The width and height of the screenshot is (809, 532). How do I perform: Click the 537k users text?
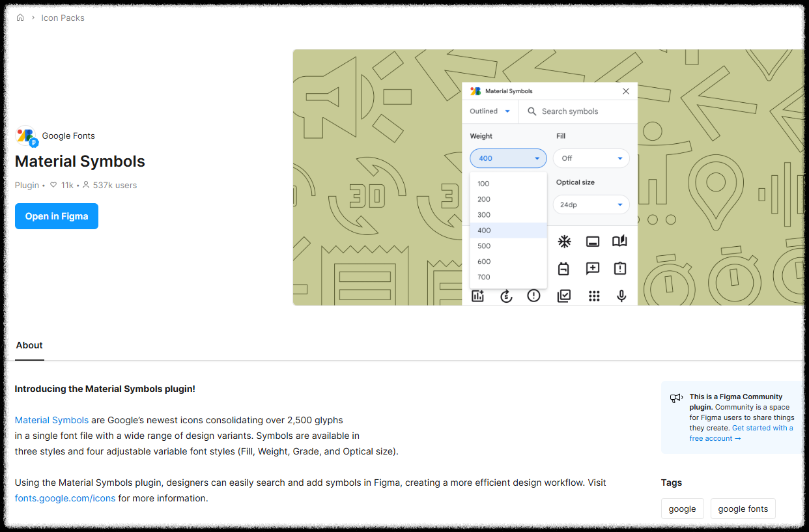coord(115,185)
